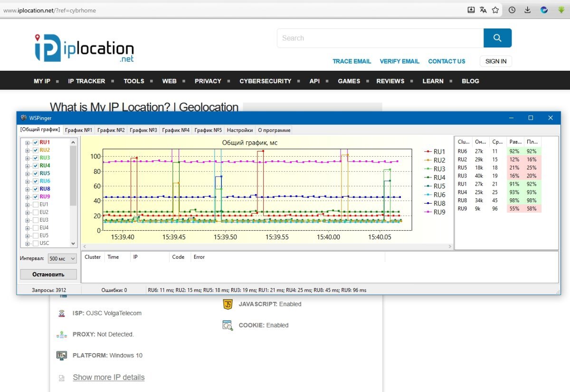Click the browser bookmark star icon

(x=495, y=10)
